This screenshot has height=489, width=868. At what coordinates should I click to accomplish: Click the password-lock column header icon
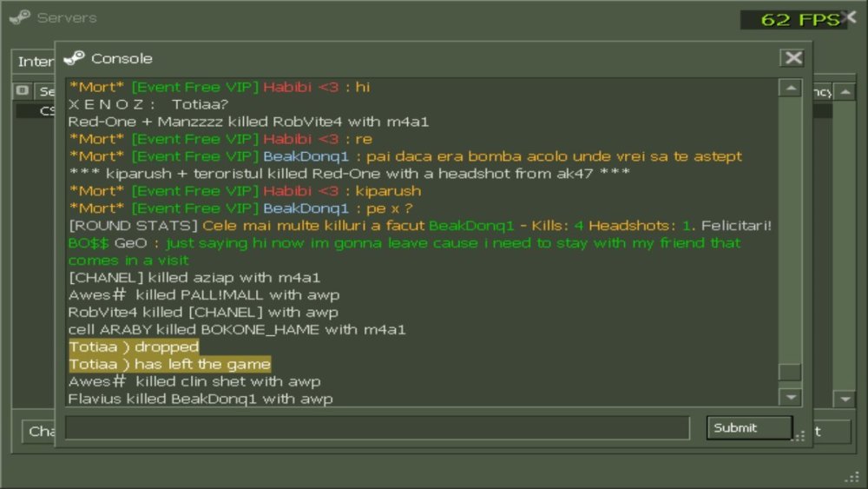click(23, 90)
